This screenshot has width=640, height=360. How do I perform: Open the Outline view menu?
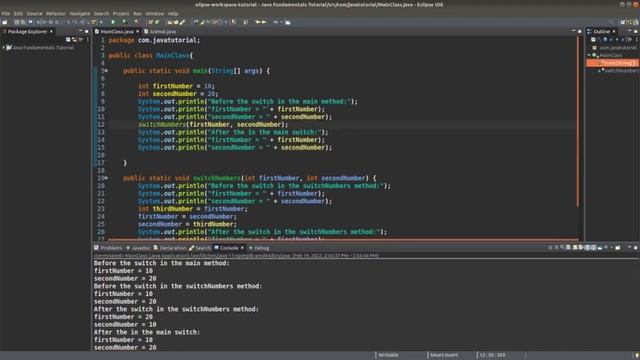[x=637, y=40]
